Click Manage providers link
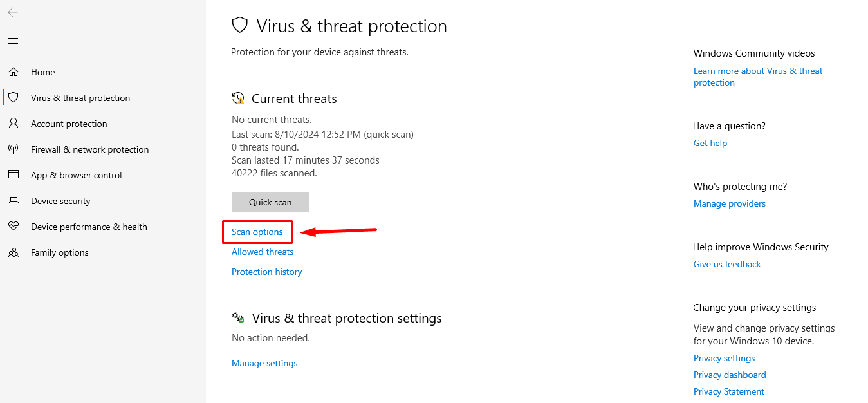The image size is (868, 403). point(730,203)
